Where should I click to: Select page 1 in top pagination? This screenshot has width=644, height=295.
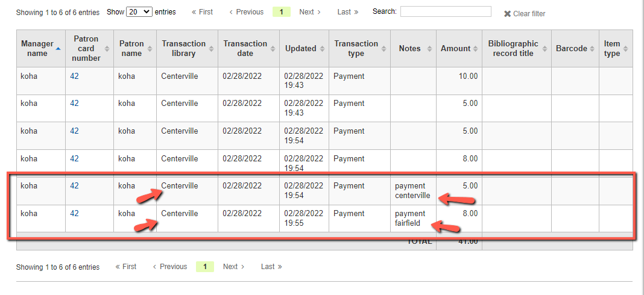tap(280, 12)
